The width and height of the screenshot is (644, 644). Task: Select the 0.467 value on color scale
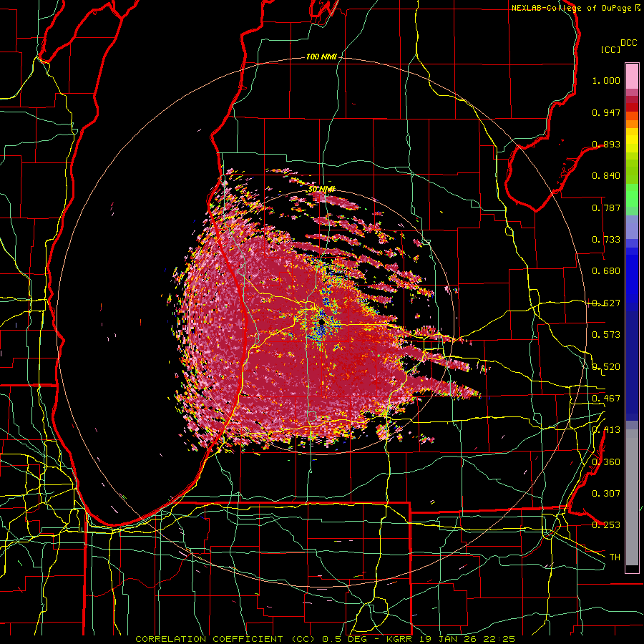(606, 399)
